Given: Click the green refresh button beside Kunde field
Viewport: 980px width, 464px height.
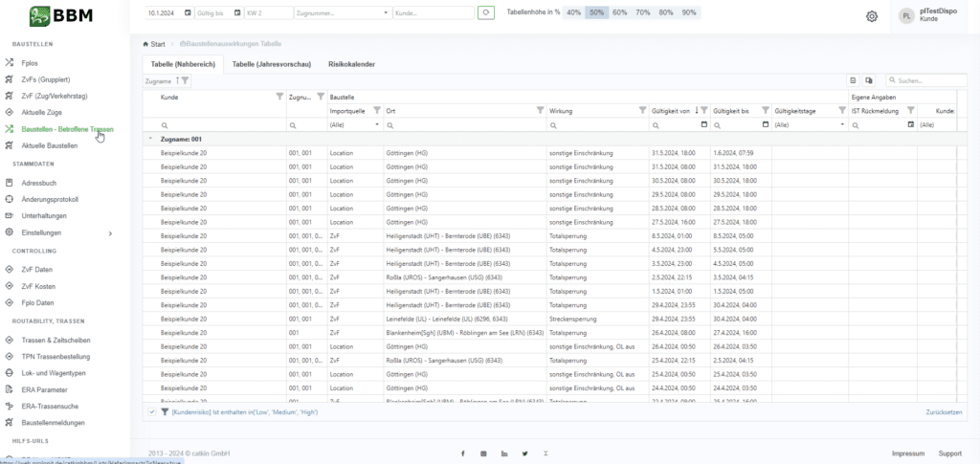Looking at the screenshot, I should (486, 13).
